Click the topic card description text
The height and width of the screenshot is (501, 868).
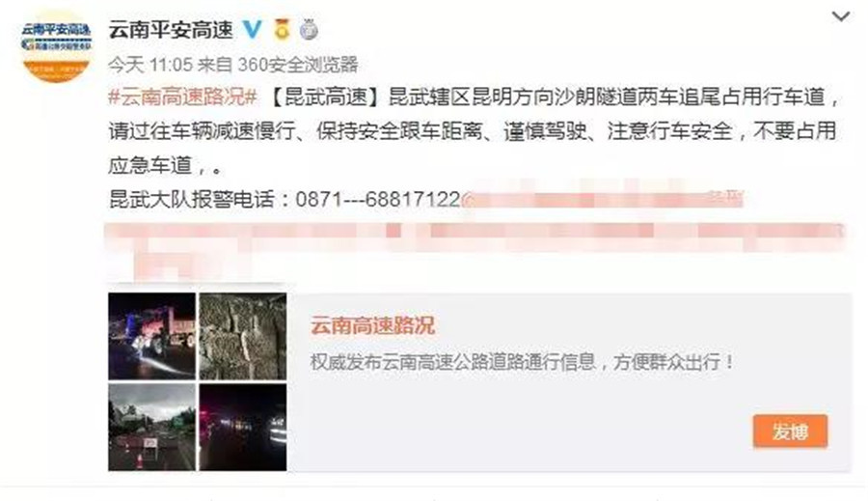[523, 362]
